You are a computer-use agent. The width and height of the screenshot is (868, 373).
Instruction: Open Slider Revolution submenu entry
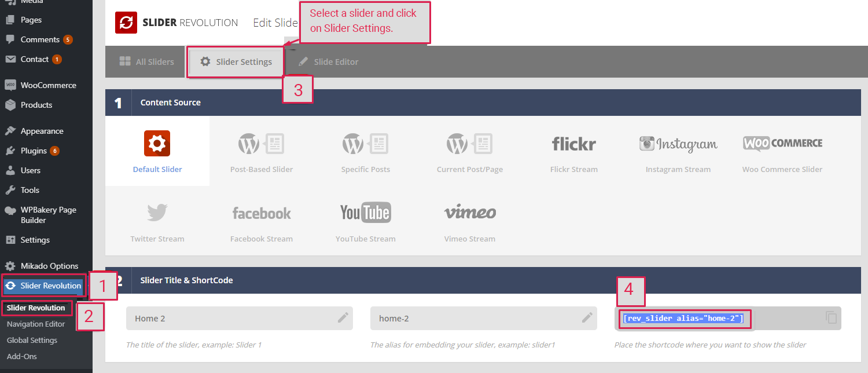36,308
